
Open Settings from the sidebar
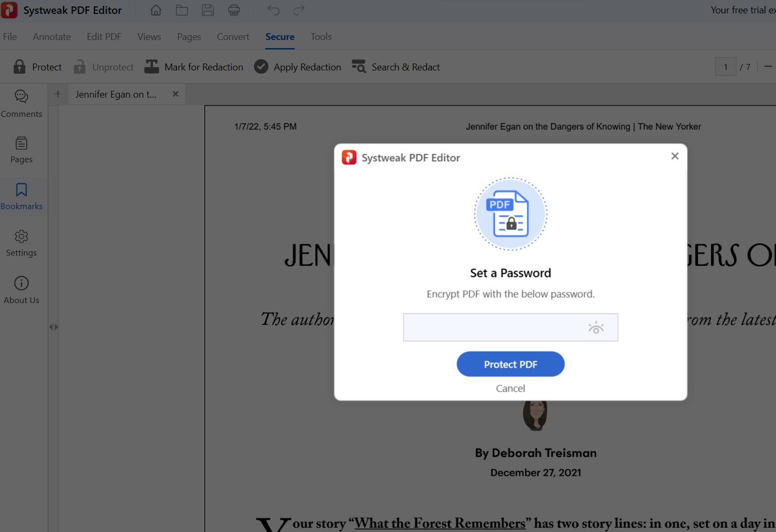coord(21,243)
